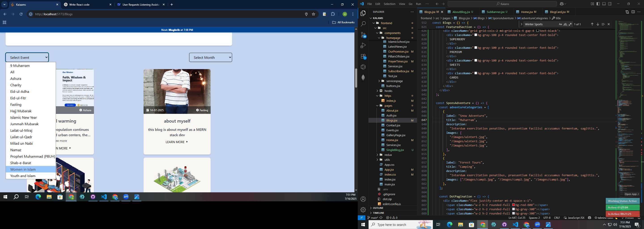Open the Select Month dropdown

(x=210, y=57)
